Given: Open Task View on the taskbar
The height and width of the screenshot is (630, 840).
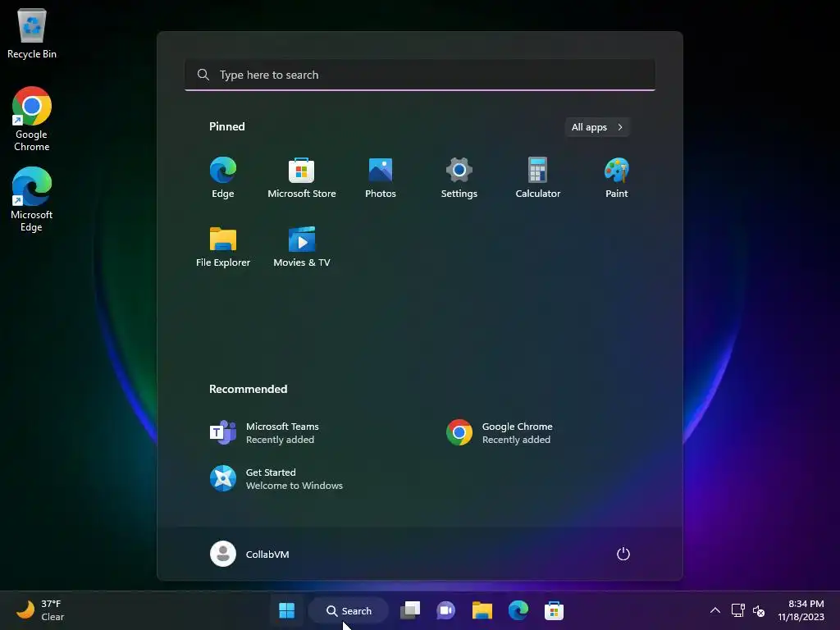Looking at the screenshot, I should pyautogui.click(x=410, y=610).
